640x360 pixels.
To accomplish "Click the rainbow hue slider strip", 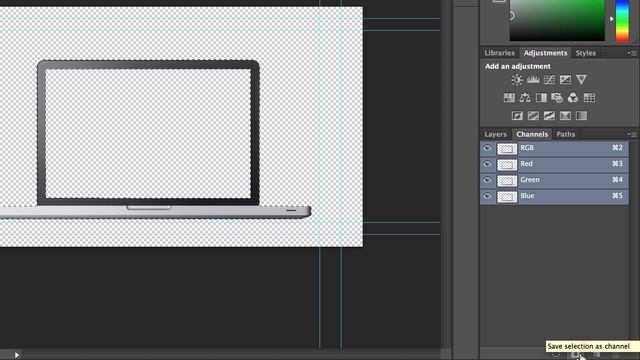I will point(622,20).
